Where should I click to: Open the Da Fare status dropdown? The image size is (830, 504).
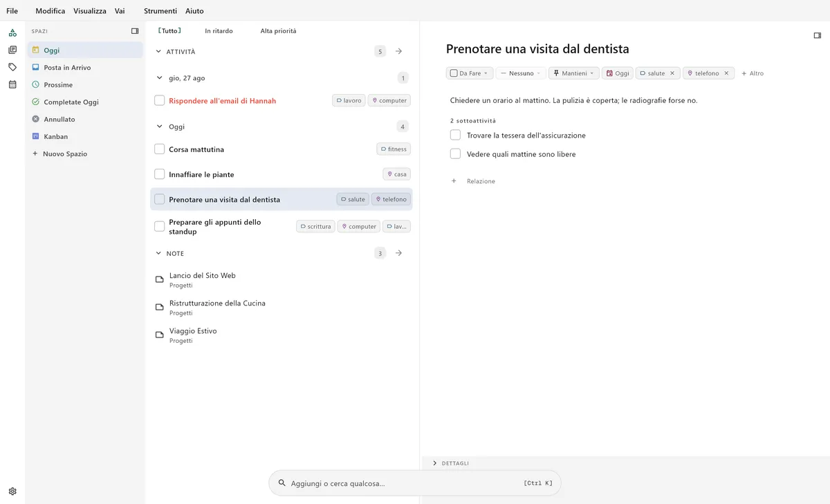click(x=470, y=73)
